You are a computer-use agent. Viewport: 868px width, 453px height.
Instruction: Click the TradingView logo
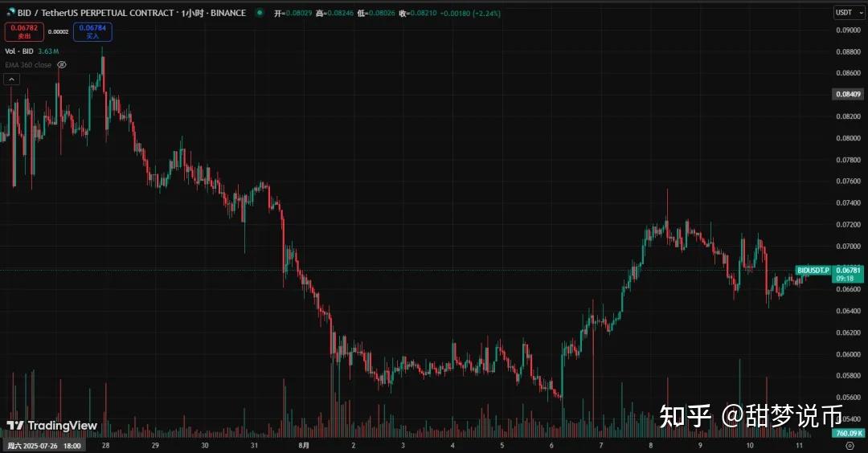tap(51, 426)
